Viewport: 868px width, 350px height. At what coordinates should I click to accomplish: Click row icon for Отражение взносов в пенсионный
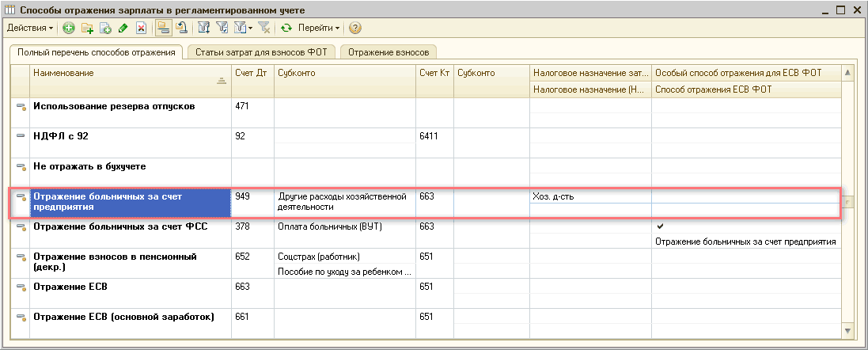coord(21,257)
